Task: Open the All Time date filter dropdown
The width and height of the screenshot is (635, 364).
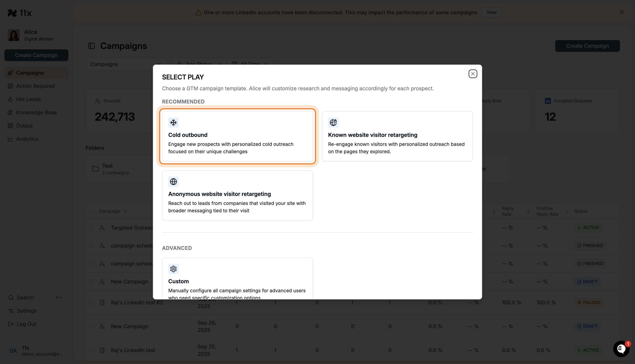Action: click(x=250, y=64)
